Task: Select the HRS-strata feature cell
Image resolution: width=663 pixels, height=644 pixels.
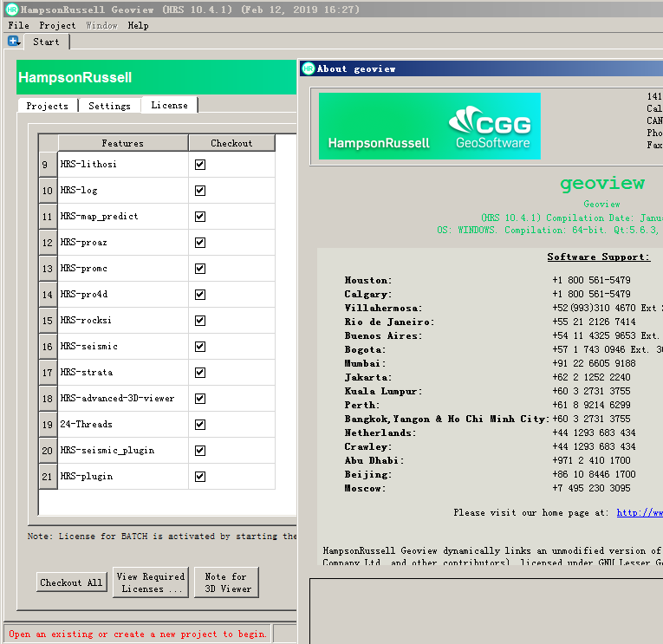Action: pos(122,373)
